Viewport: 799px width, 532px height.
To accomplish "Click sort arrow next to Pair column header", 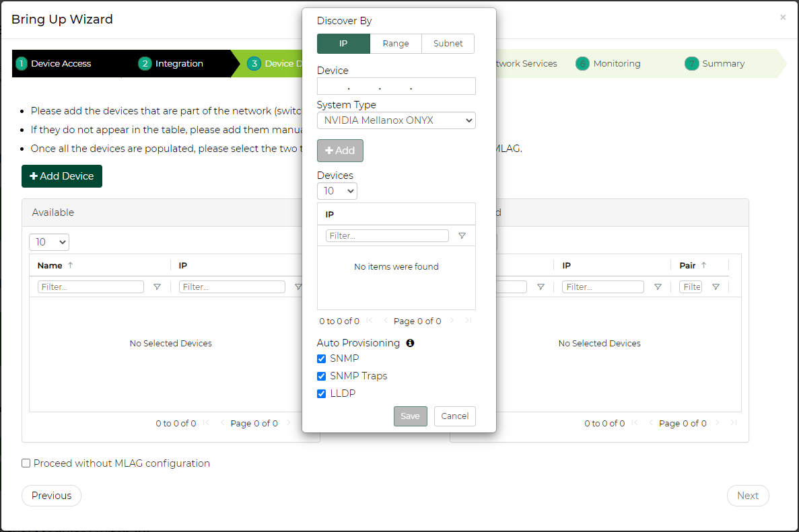I will click(x=704, y=266).
